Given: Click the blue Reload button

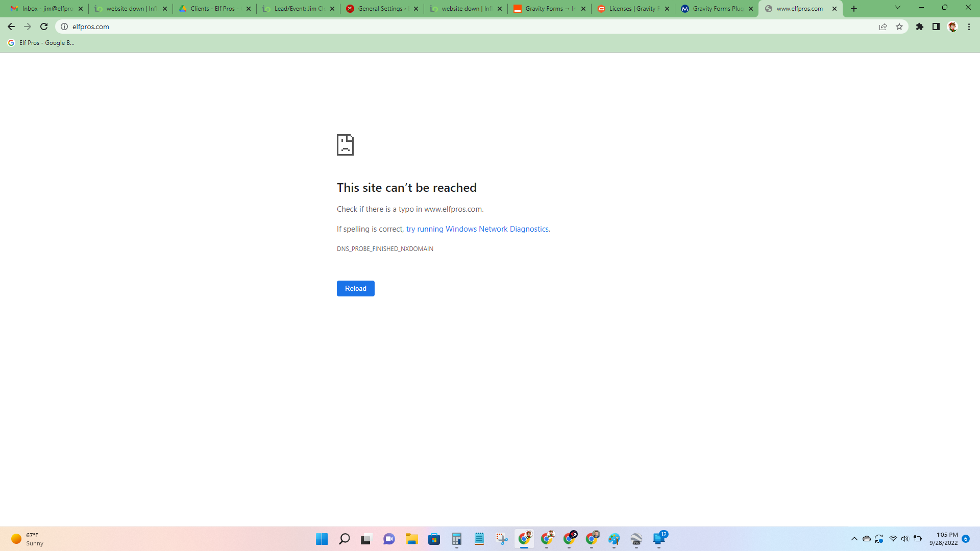Looking at the screenshot, I should tap(355, 288).
